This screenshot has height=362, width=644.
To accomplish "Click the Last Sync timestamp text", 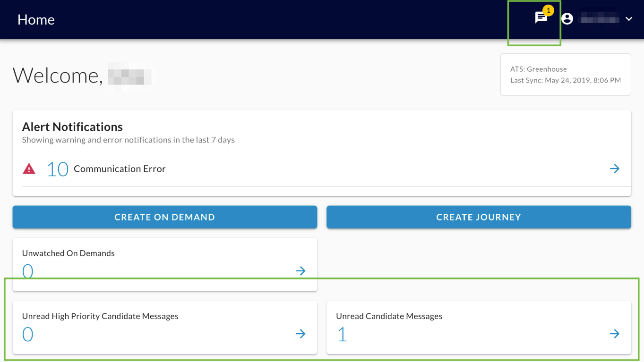I will coord(566,80).
